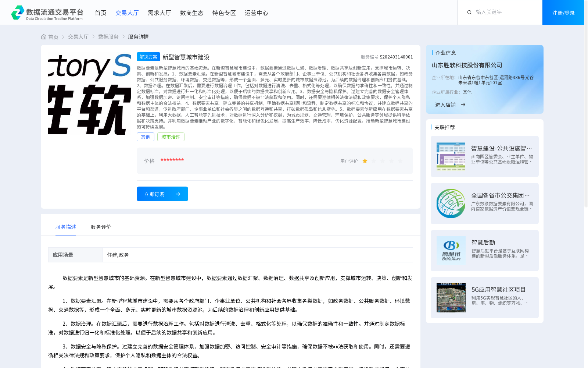Screen dimensions: 588x368
Task: Click the 关联推荐 section heading
Action: coord(445,127)
